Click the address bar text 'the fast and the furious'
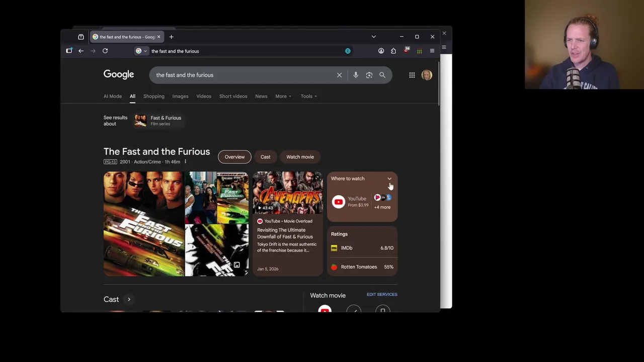The image size is (644, 362). [175, 51]
